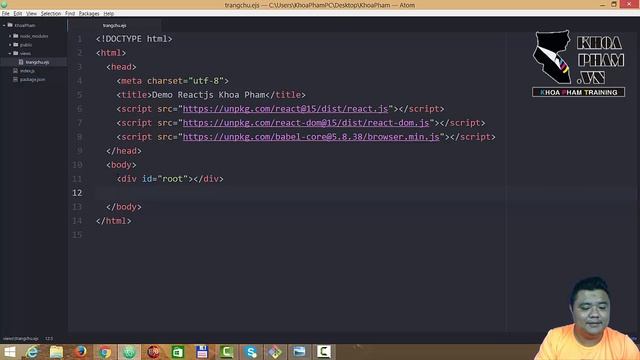The width and height of the screenshot is (640, 360).
Task: Click the closing </html> tag
Action: tap(113, 221)
